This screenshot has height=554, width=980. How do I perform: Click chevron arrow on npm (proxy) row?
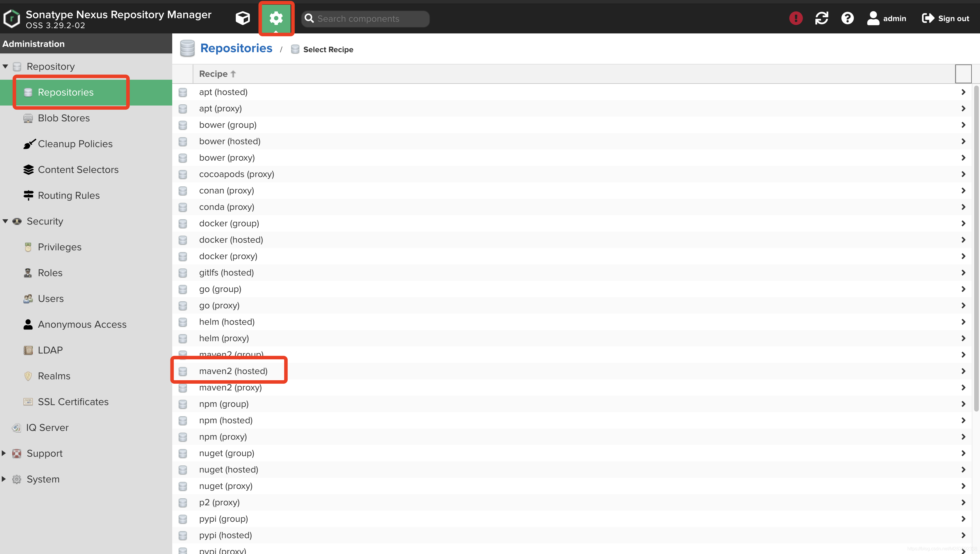963,437
